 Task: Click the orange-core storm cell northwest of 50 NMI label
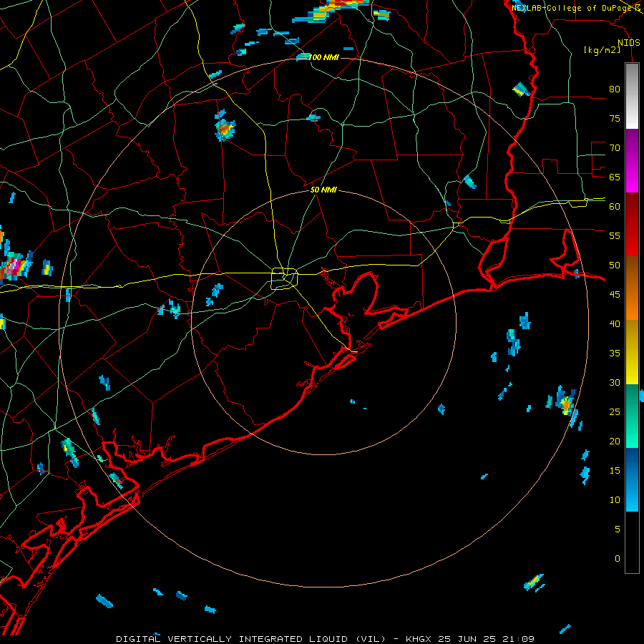224,128
